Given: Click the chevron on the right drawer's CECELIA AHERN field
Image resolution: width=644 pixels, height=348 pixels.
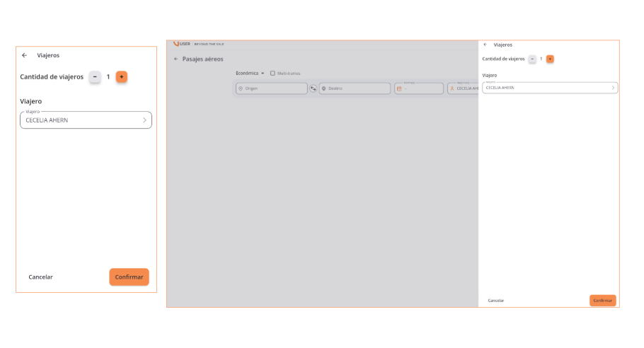Looking at the screenshot, I should (x=613, y=88).
